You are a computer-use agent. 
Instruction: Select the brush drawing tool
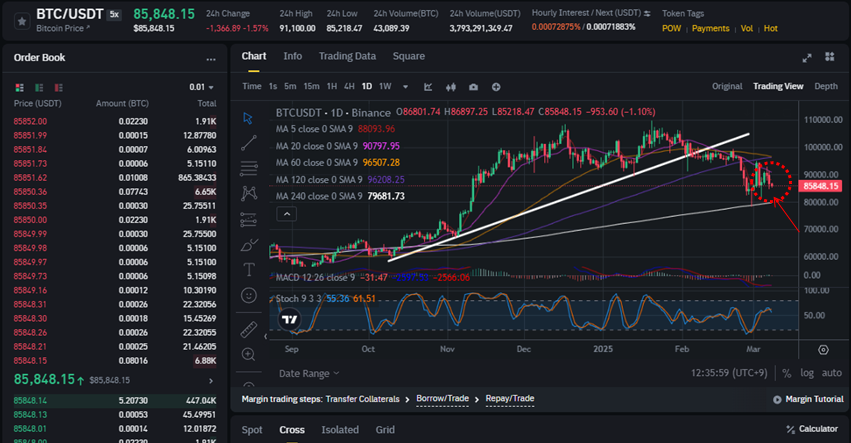[x=249, y=245]
